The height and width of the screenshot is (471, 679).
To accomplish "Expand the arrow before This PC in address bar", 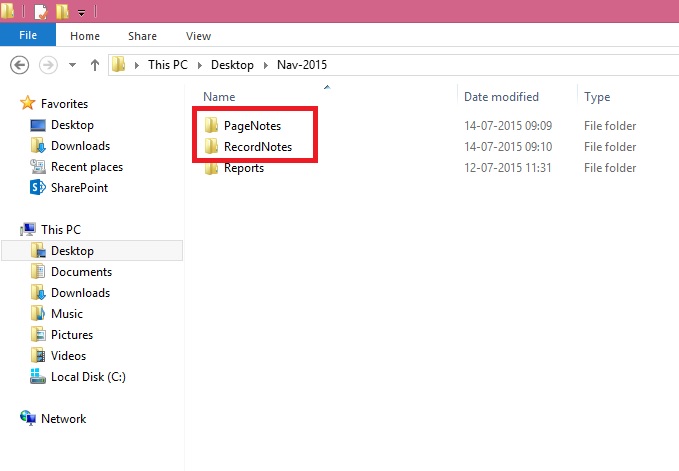I will [x=137, y=65].
